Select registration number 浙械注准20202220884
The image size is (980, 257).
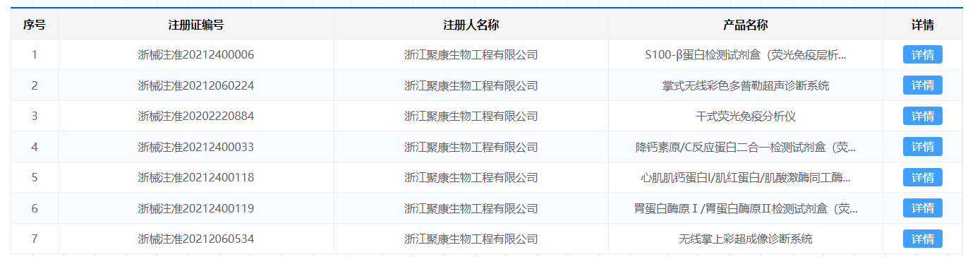point(196,116)
